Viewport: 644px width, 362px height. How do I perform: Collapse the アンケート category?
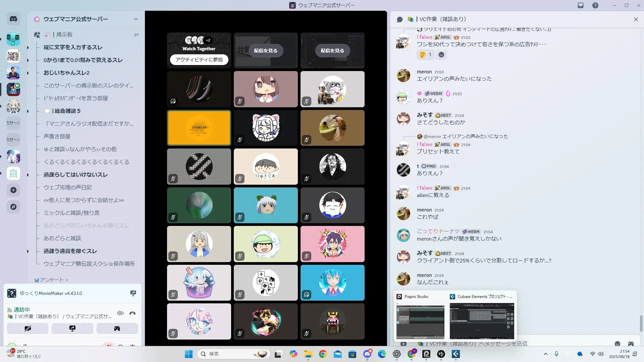point(52,280)
